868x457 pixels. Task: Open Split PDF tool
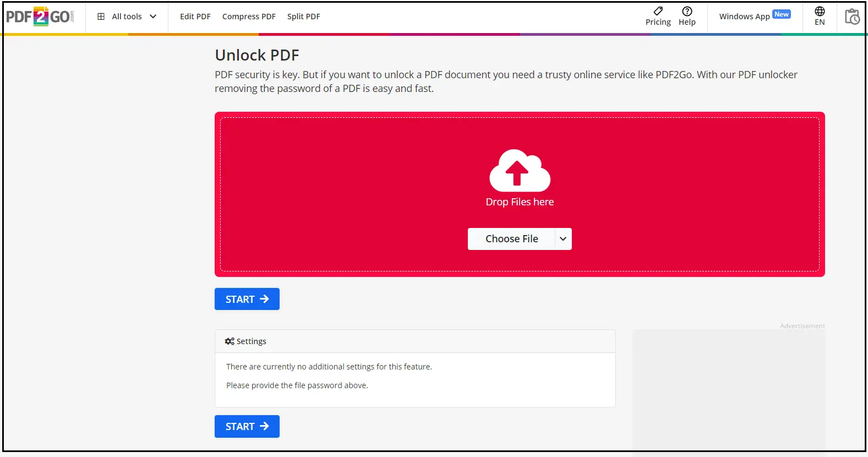click(x=304, y=17)
